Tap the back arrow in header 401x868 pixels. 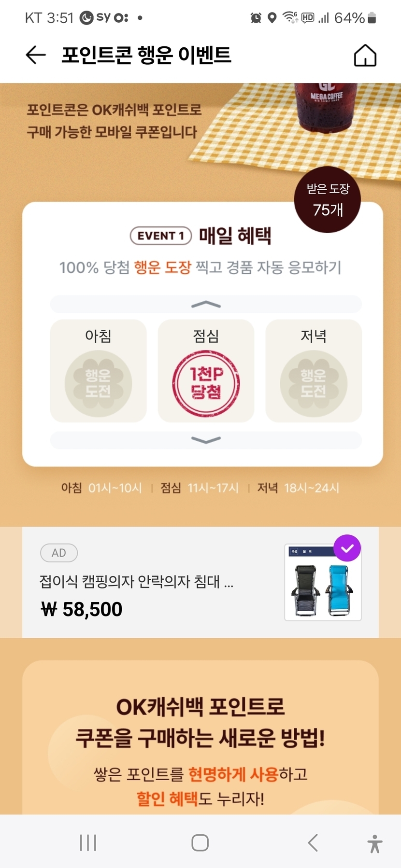[x=36, y=55]
